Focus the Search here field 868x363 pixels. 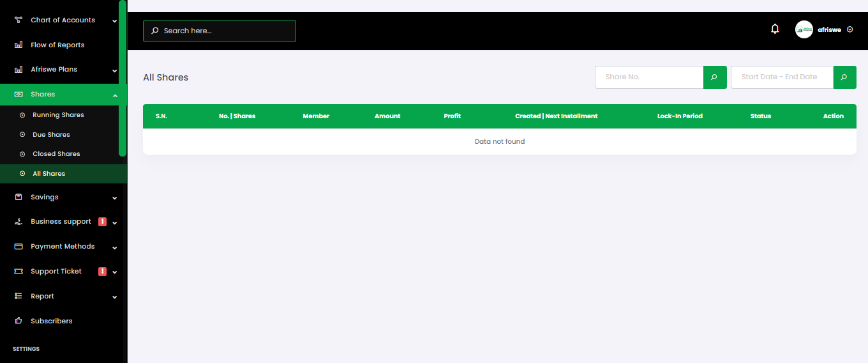pos(220,31)
